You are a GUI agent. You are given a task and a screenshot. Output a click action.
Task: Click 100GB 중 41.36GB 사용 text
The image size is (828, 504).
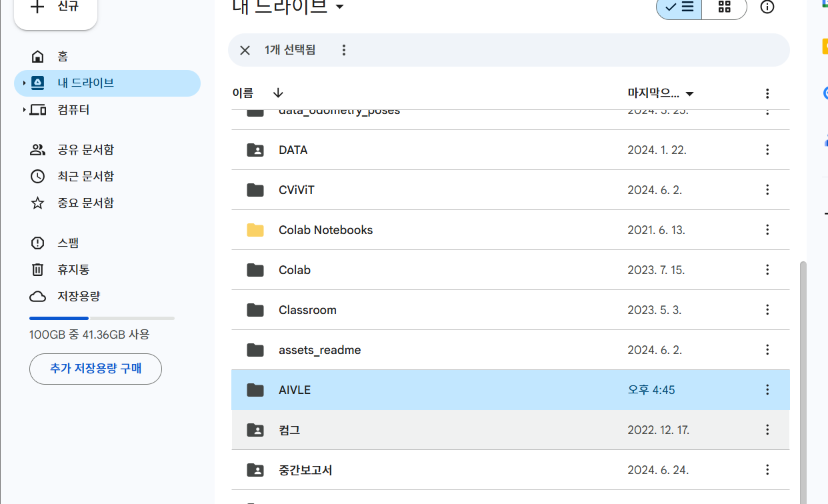click(89, 335)
